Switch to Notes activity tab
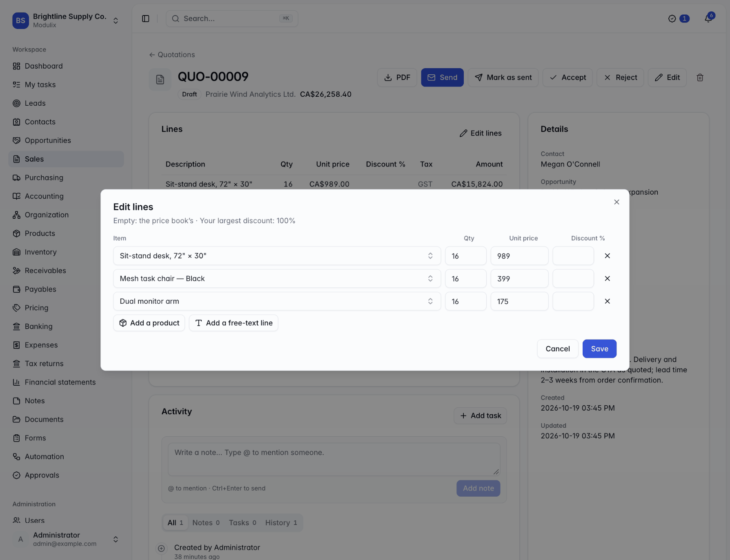This screenshot has height=560, width=730. click(x=206, y=522)
